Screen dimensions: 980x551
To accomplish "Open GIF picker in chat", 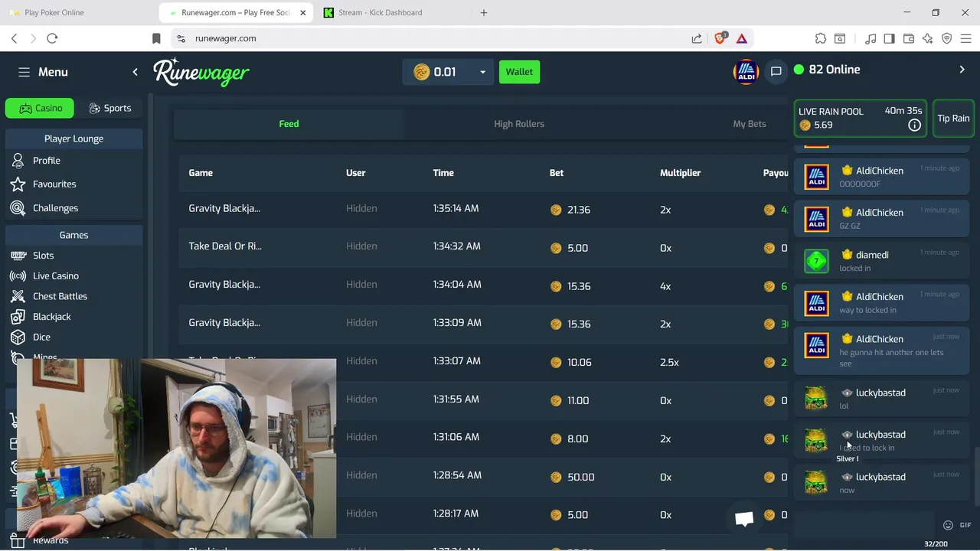I will [965, 525].
